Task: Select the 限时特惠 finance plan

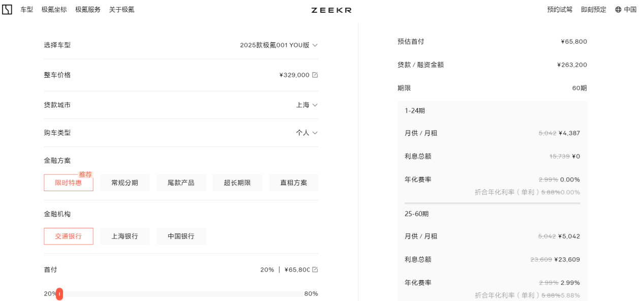Action: (69, 183)
